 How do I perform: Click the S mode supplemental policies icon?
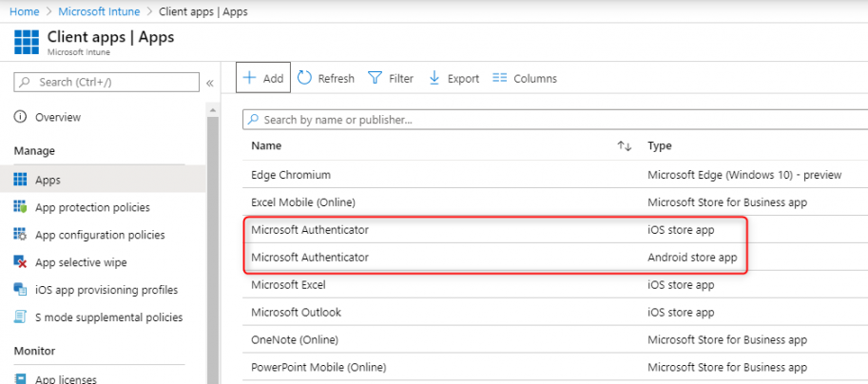[20, 317]
